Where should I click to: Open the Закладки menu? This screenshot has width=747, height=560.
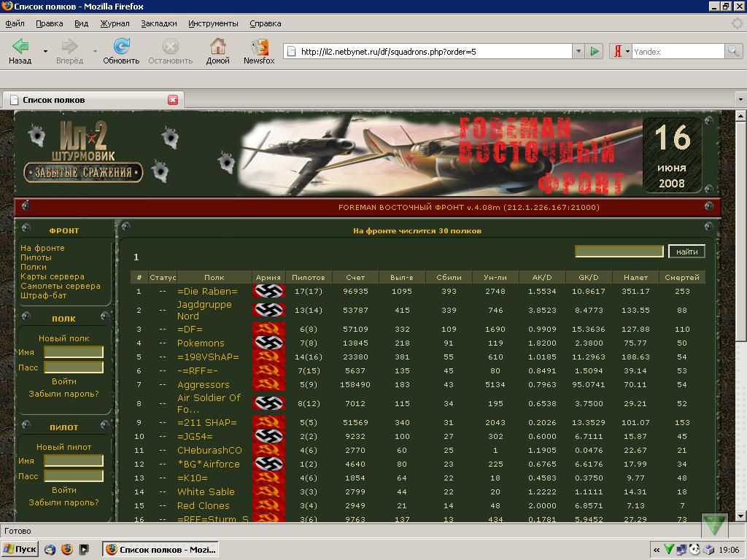point(158,23)
